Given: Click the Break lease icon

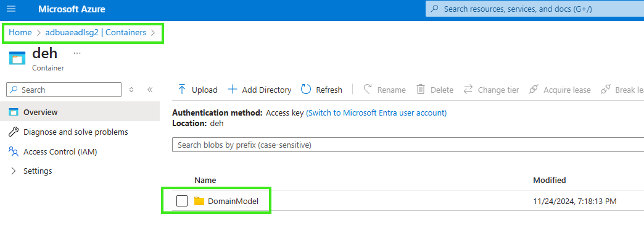Looking at the screenshot, I should point(605,90).
